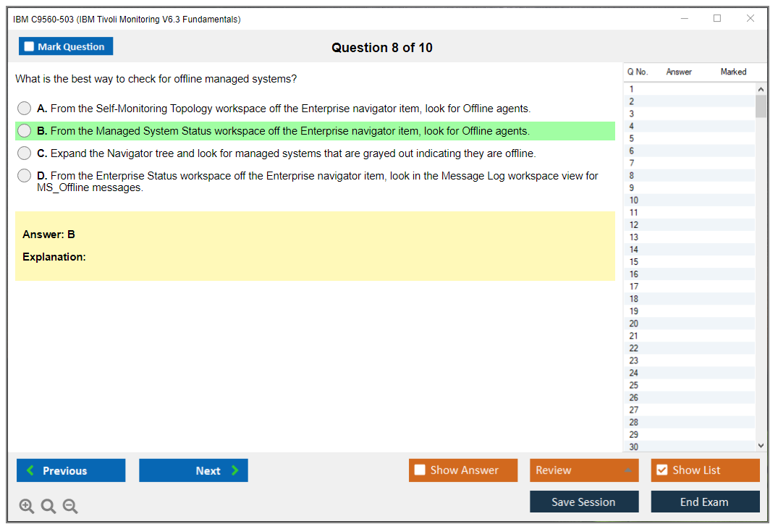This screenshot has height=532, width=778.
Task: Select answer option B radio button
Action: coord(25,131)
